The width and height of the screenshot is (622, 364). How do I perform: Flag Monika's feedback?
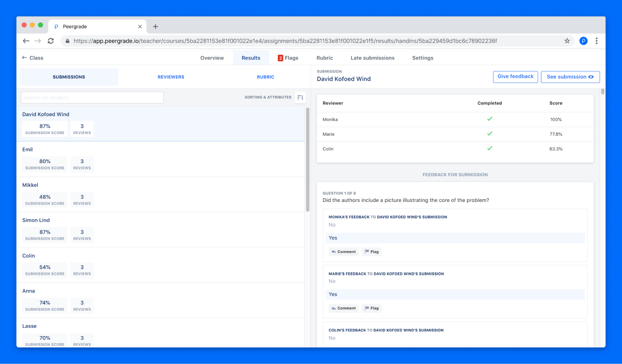[372, 252]
